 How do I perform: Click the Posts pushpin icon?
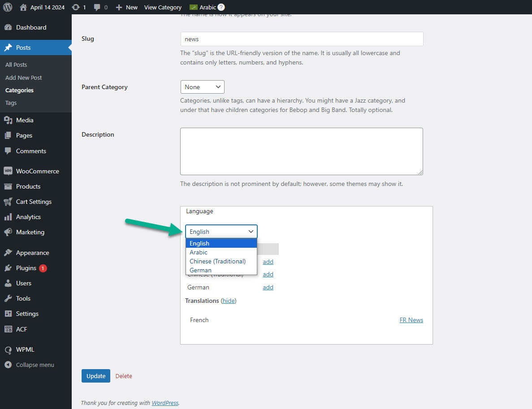click(x=8, y=47)
